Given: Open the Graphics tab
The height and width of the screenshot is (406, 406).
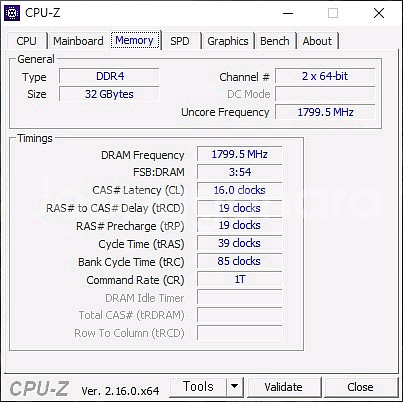Looking at the screenshot, I should click(228, 41).
